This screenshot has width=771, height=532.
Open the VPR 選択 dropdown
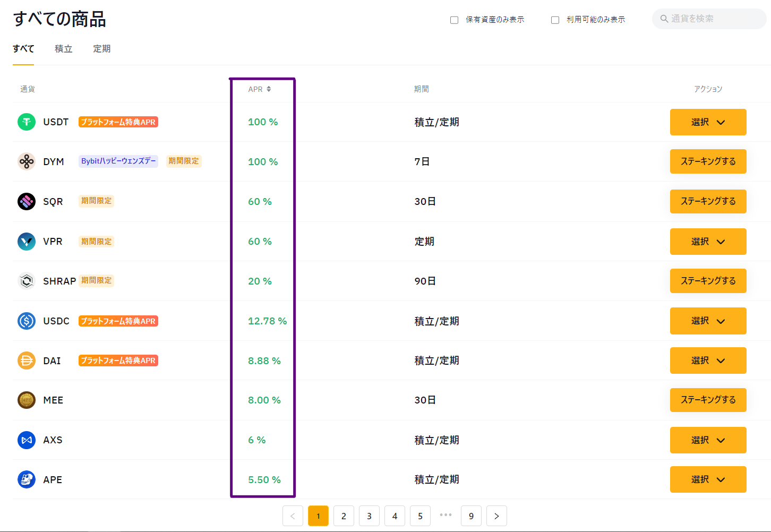click(708, 241)
